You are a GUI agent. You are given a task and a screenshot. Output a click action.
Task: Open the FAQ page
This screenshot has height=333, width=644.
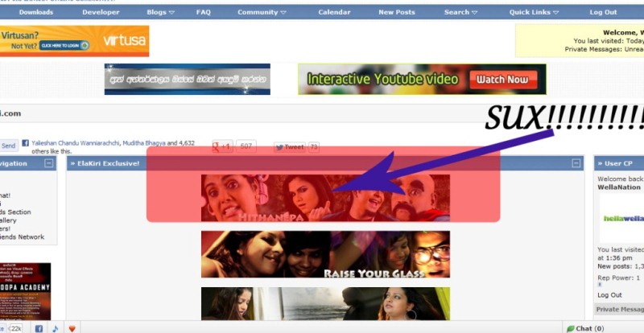coord(204,12)
